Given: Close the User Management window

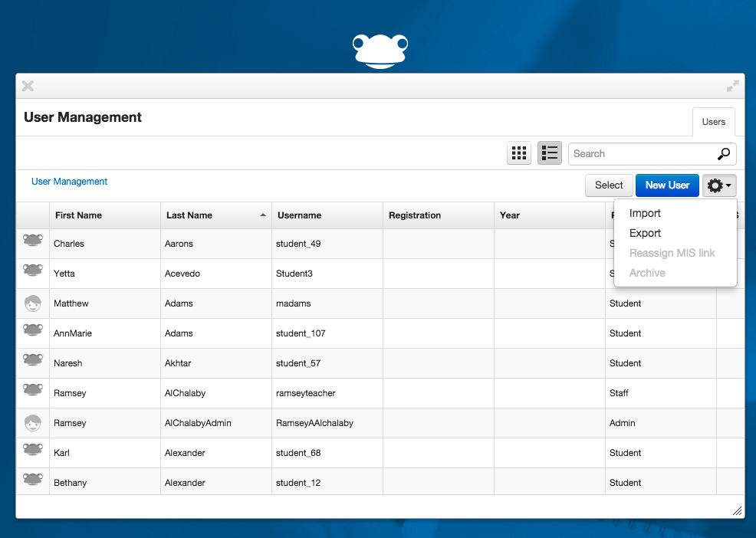Looking at the screenshot, I should [28, 87].
